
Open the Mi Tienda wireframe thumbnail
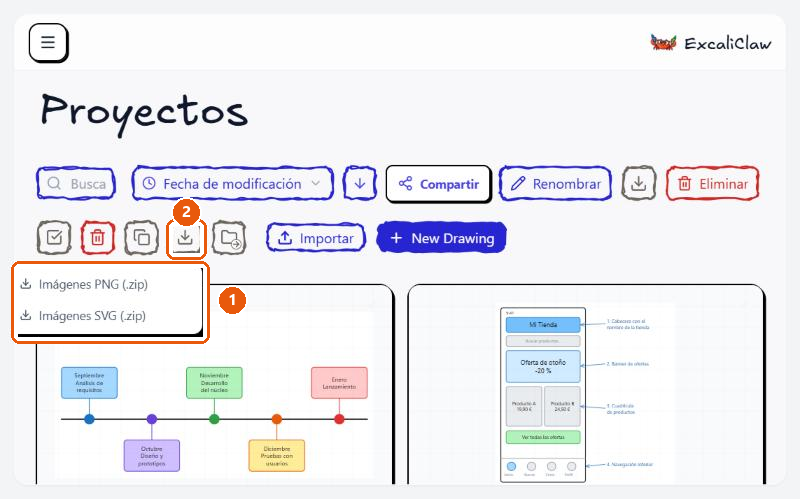(x=587, y=385)
